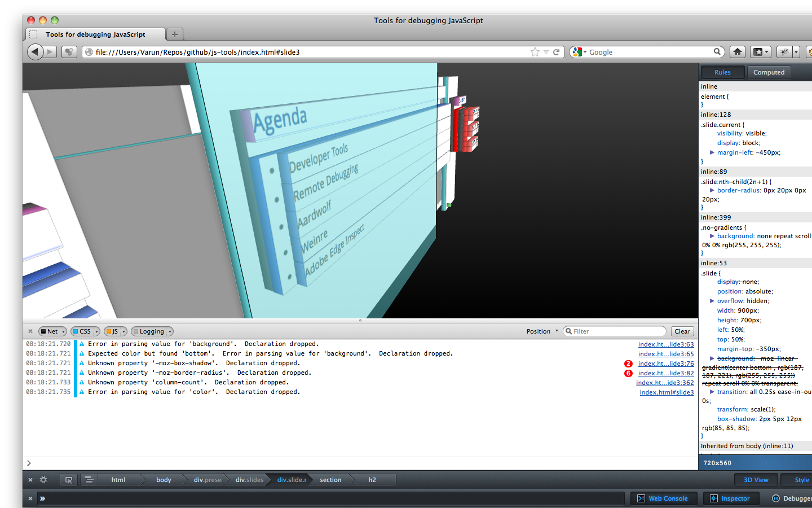Toggle the 3D View button
812x508 pixels.
pyautogui.click(x=756, y=480)
